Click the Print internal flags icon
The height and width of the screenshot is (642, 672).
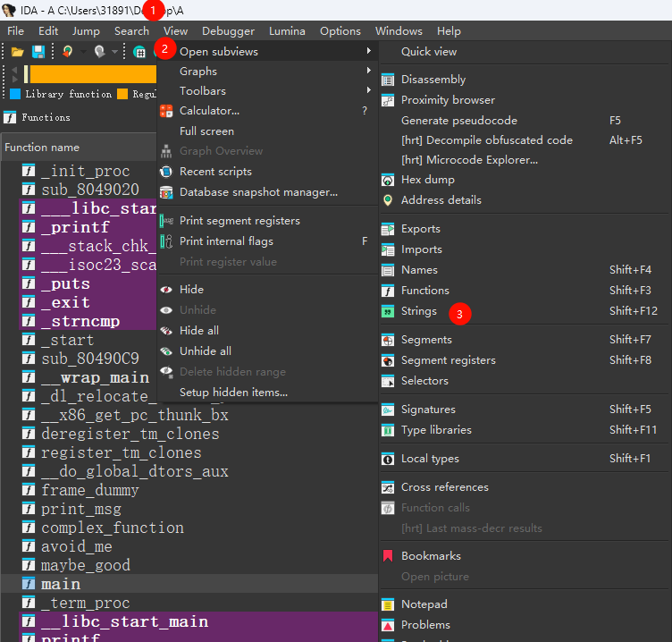tap(166, 241)
